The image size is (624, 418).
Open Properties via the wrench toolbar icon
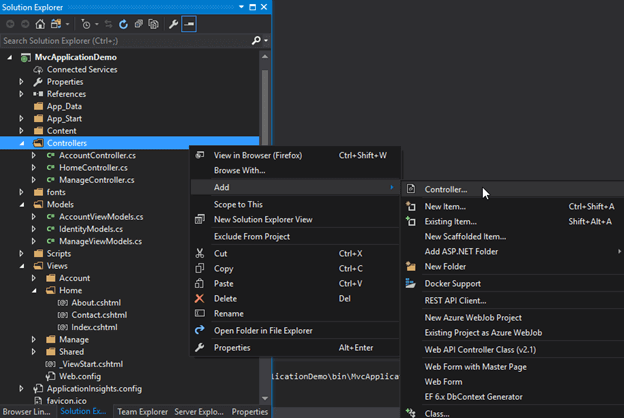(173, 23)
